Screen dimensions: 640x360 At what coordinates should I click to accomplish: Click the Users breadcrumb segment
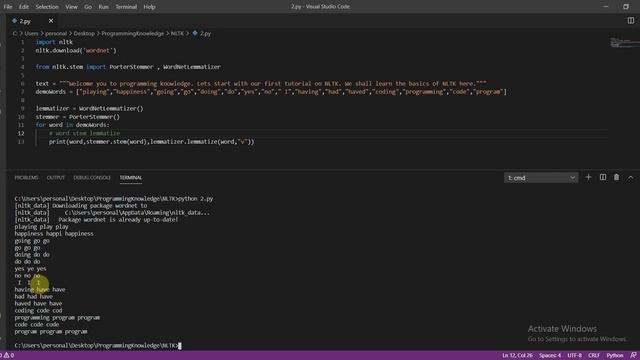[31, 33]
